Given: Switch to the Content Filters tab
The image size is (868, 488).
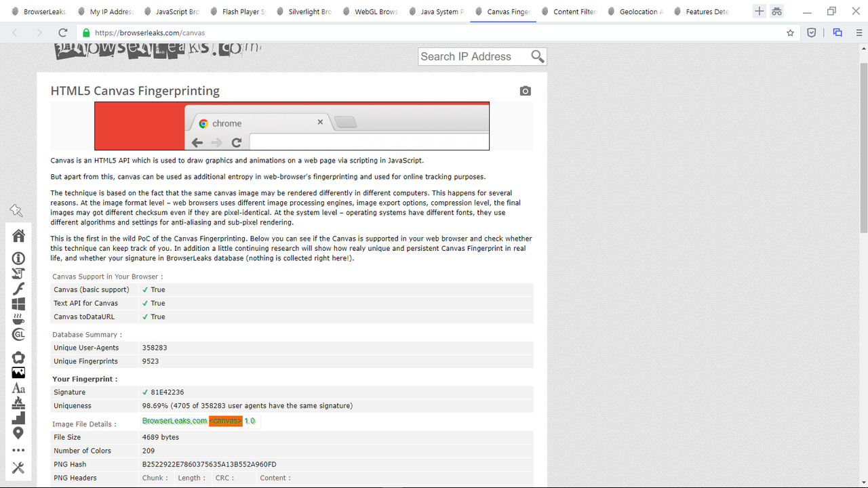Looking at the screenshot, I should click(569, 12).
